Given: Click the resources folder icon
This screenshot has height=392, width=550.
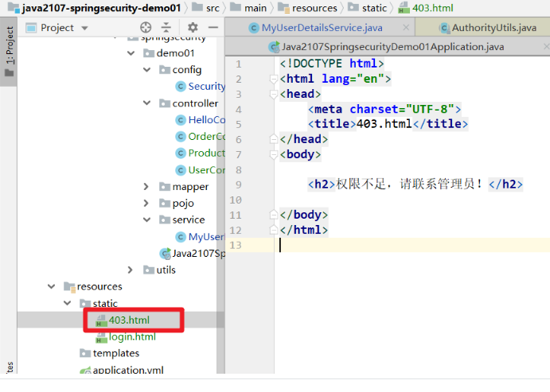Looking at the screenshot, I should [x=69, y=287].
